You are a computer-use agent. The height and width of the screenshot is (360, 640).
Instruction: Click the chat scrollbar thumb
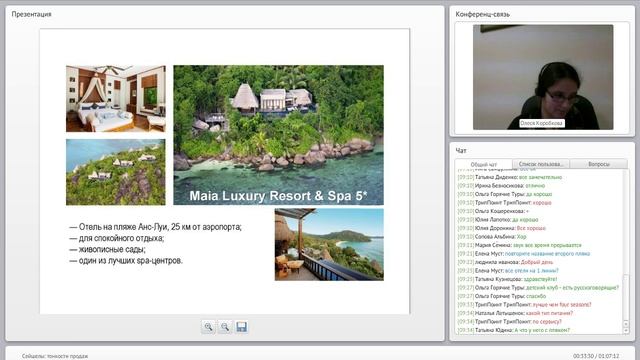coord(626,298)
